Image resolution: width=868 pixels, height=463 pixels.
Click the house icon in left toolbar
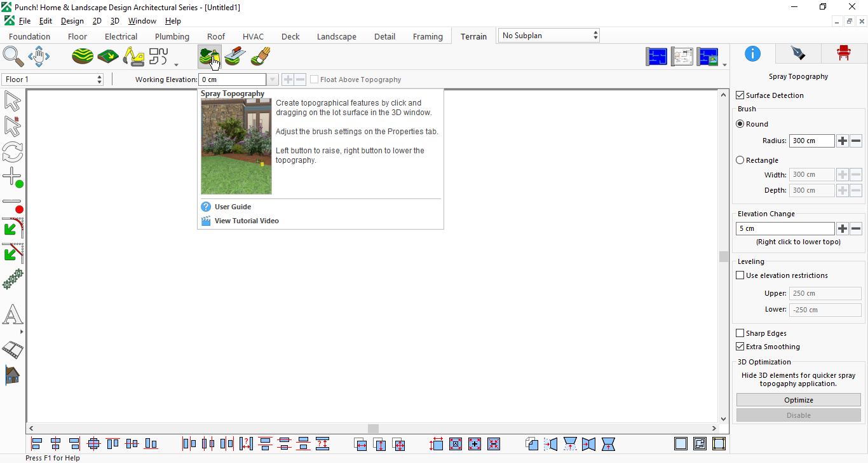pyautogui.click(x=13, y=375)
